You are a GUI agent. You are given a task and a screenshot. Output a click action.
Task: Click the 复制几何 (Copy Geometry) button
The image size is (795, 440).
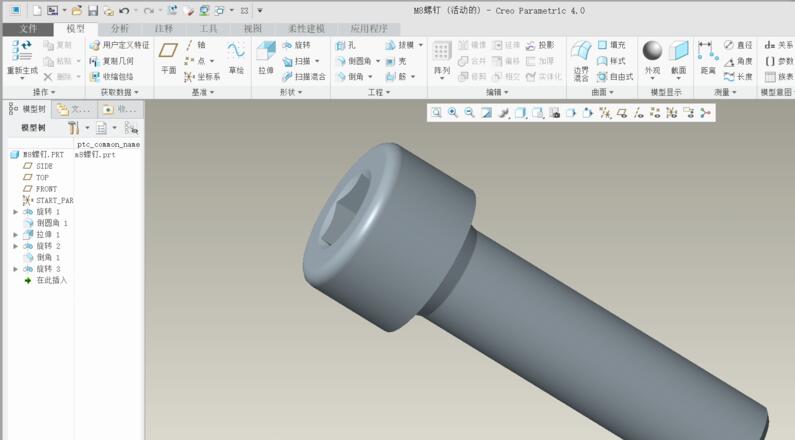point(112,61)
